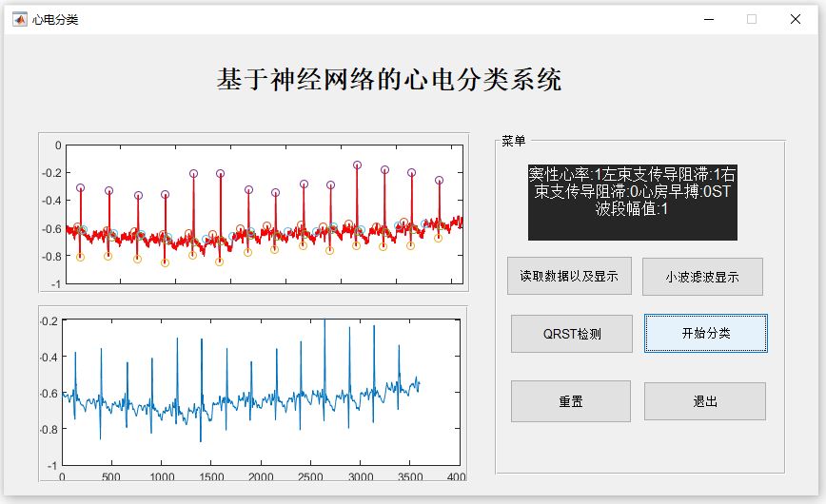Select the classification result text box
This screenshot has width=826, height=504.
pyautogui.click(x=632, y=203)
